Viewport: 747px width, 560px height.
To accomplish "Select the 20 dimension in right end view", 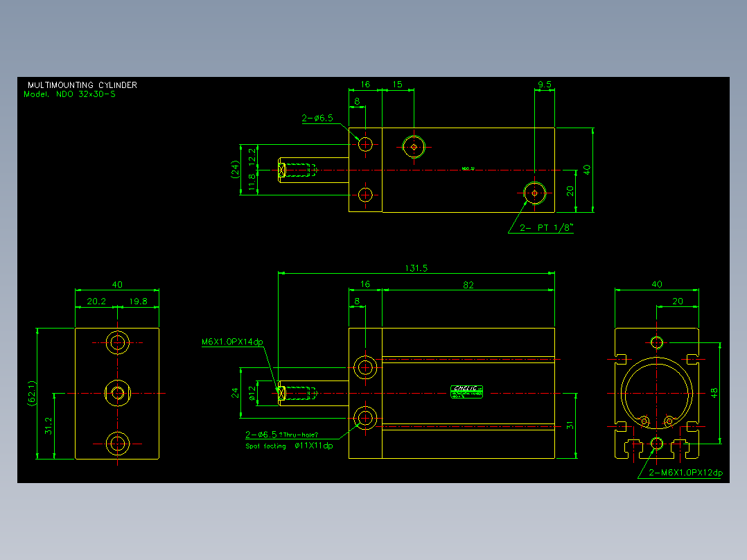I will 678,301.
